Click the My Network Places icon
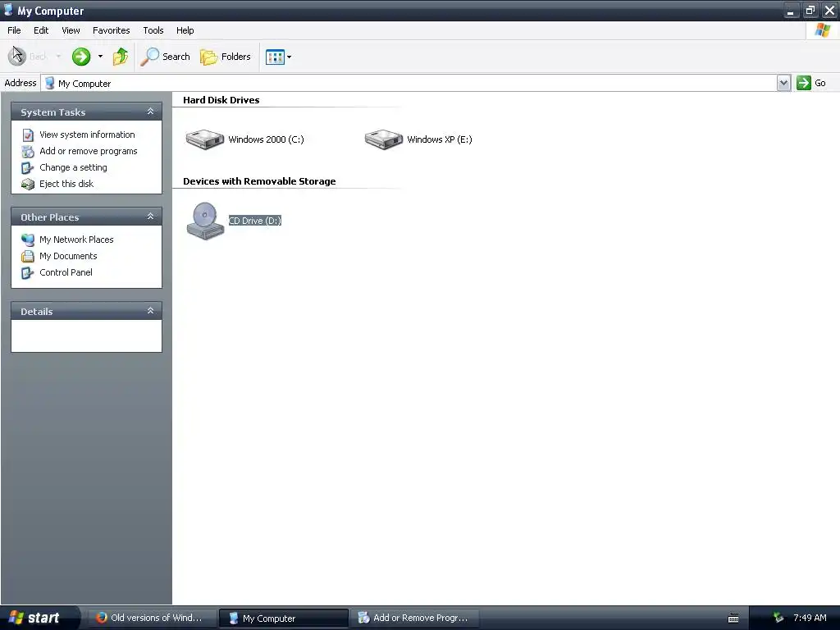The width and height of the screenshot is (840, 630). (x=28, y=240)
